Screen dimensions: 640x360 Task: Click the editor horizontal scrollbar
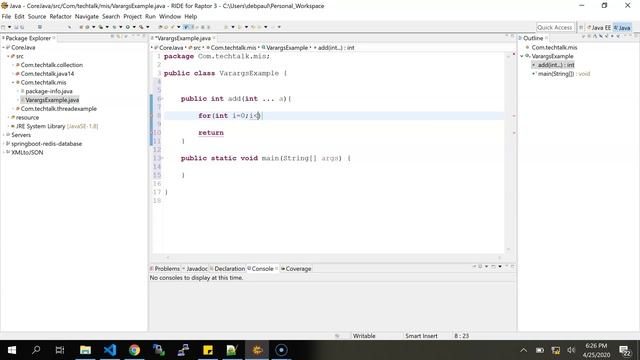(x=333, y=258)
